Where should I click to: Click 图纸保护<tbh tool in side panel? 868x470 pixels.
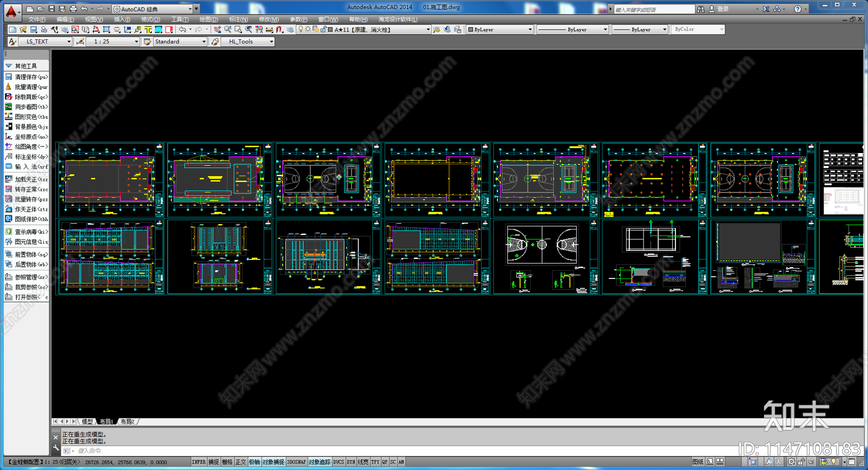click(x=27, y=219)
